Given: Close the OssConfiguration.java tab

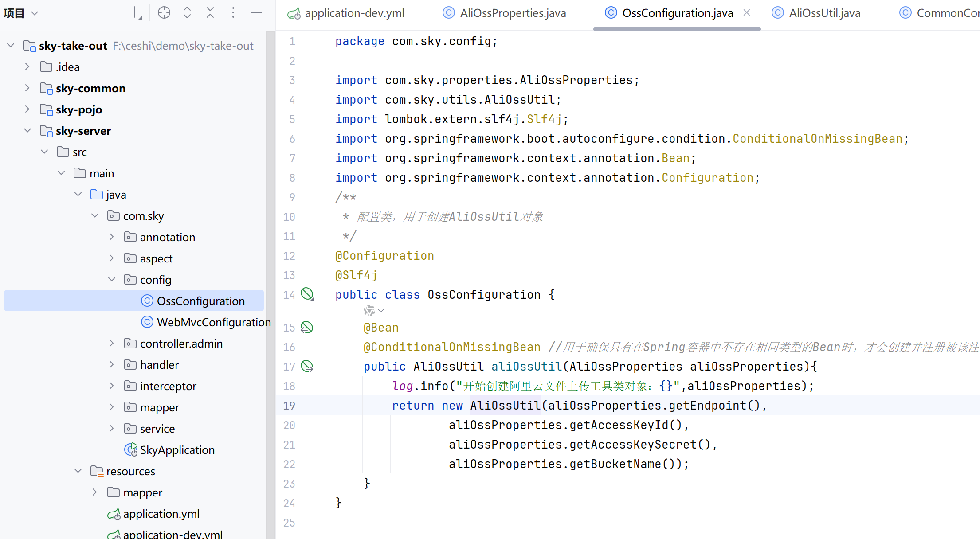Looking at the screenshot, I should point(747,13).
